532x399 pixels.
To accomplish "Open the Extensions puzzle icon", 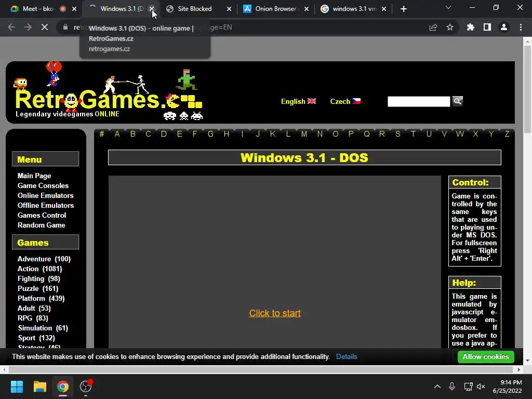I will point(471,27).
